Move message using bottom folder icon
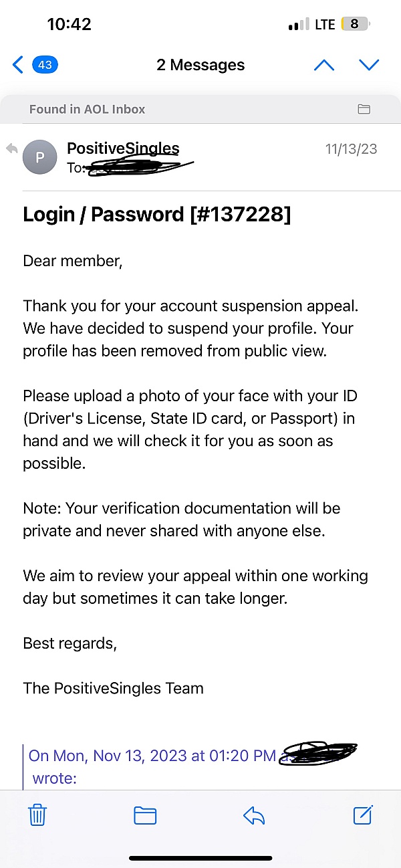Screen dimensions: 401x868 [x=145, y=815]
